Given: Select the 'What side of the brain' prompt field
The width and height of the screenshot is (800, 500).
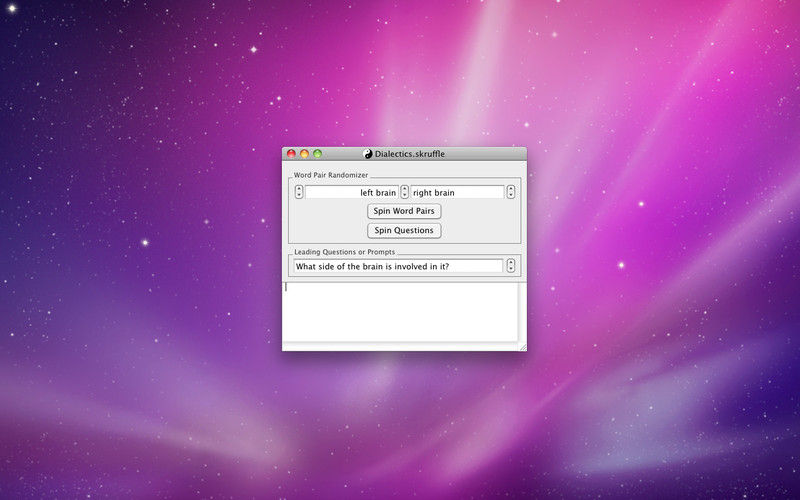Looking at the screenshot, I should tap(398, 266).
